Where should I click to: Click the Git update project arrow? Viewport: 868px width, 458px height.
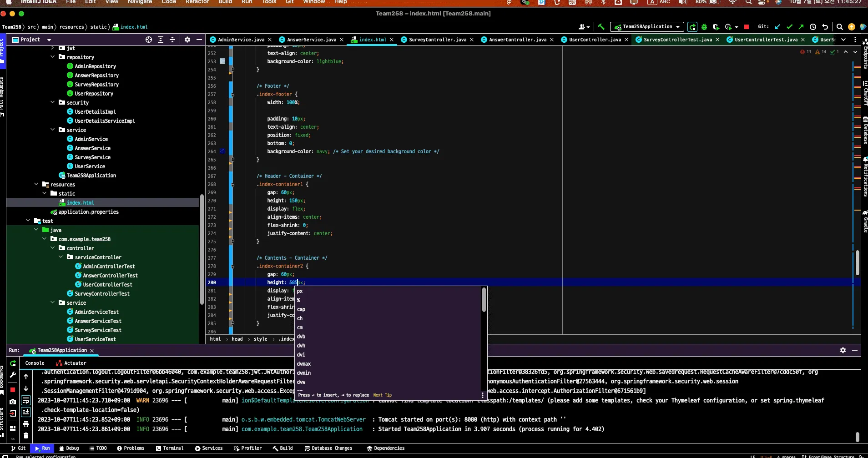(x=777, y=27)
